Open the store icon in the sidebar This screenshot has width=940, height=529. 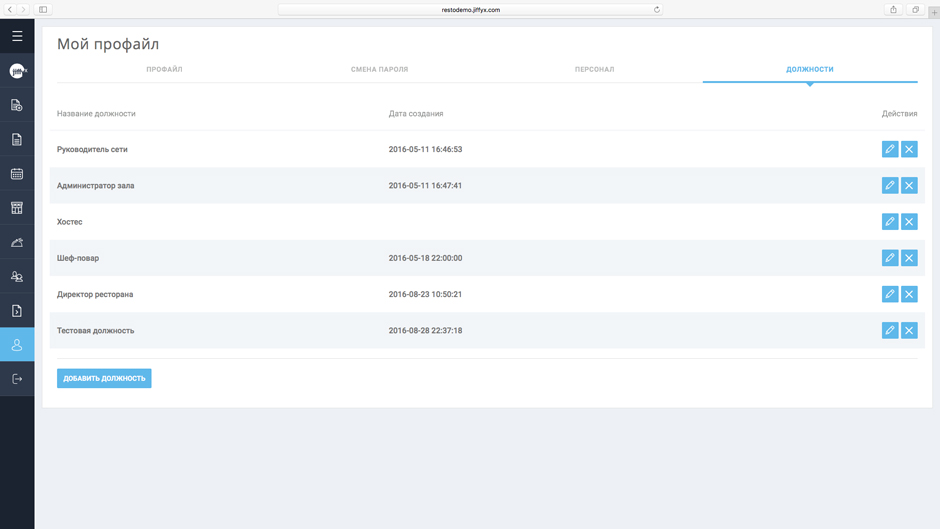tap(17, 208)
